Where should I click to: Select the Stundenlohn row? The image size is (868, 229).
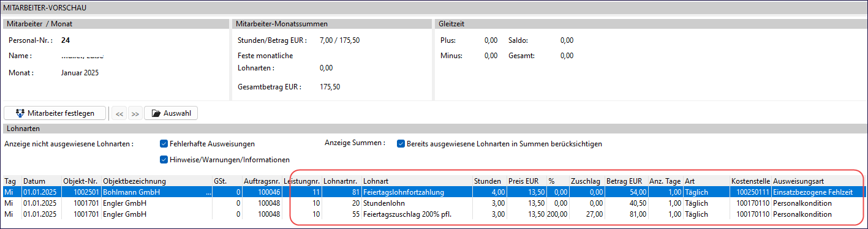coord(434,203)
